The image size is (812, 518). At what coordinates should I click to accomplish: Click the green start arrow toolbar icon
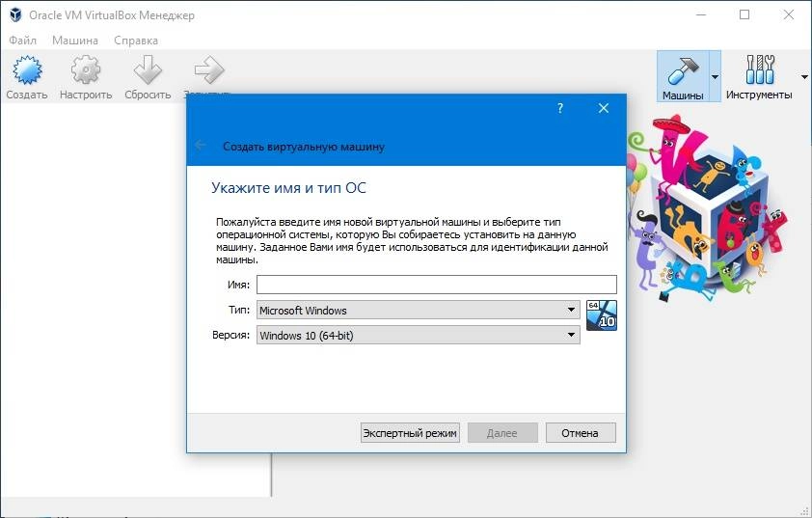coord(209,70)
